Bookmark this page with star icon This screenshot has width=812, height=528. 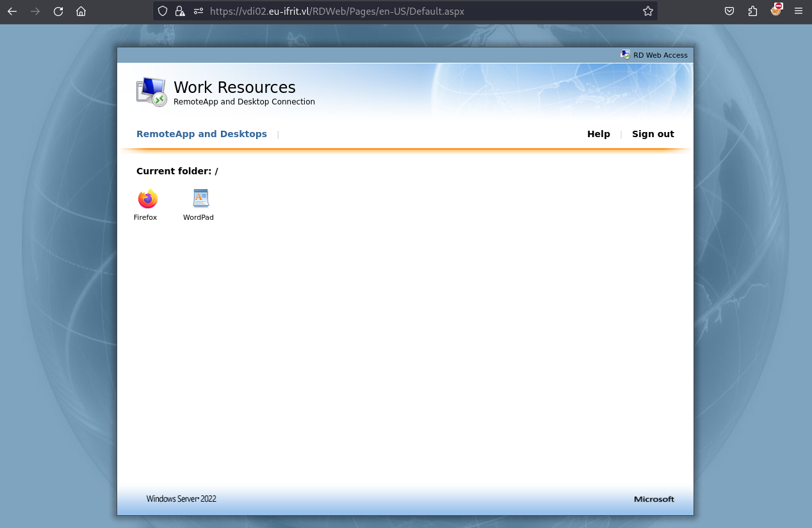coord(647,11)
